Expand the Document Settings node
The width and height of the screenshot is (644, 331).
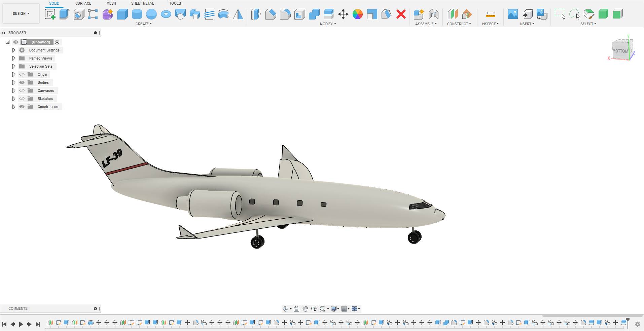pos(13,50)
